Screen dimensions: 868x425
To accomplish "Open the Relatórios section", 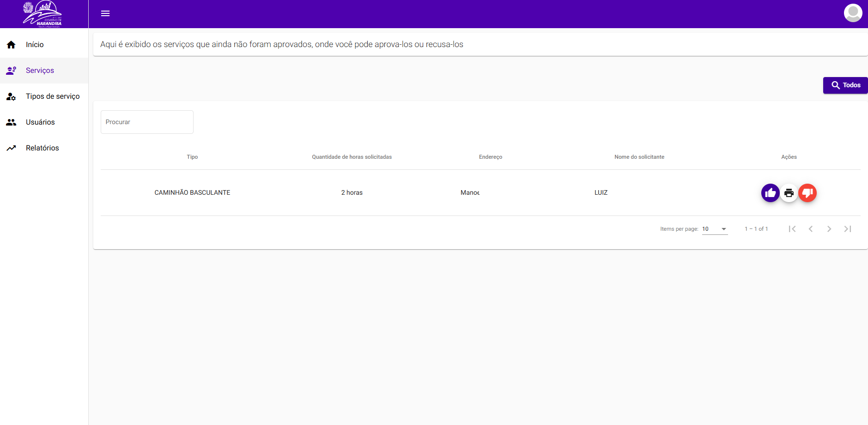I will coord(44,148).
